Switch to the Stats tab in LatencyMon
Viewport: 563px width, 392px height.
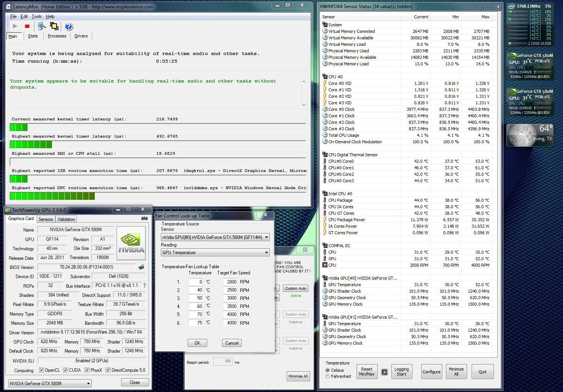coord(33,36)
